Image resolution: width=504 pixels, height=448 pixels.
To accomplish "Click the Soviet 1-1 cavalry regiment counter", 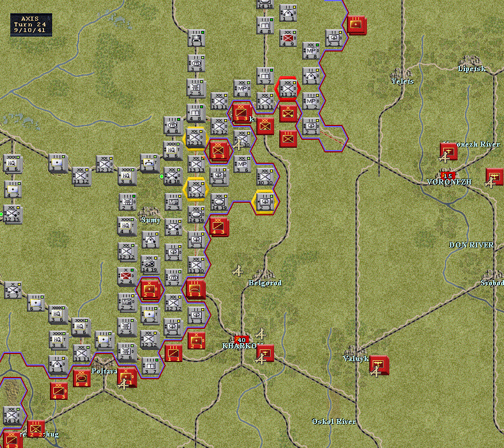I will point(173,353).
